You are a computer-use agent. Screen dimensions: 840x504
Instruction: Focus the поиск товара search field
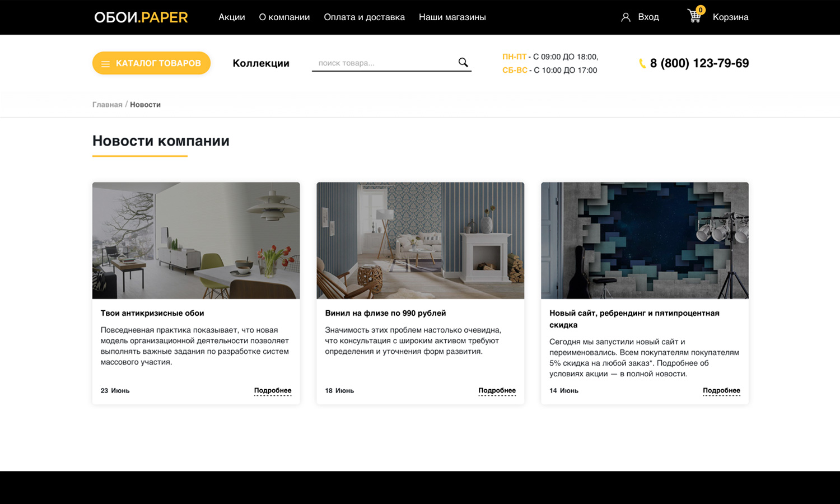click(385, 63)
